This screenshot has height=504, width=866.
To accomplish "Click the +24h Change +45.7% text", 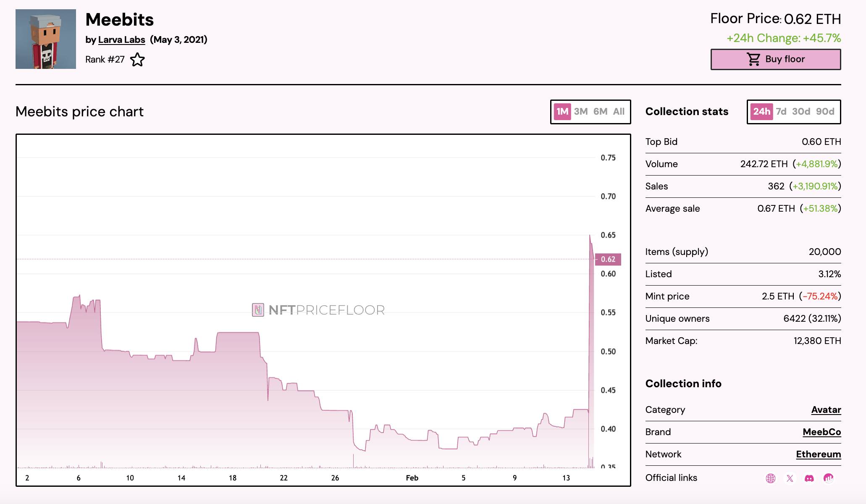I will click(x=784, y=38).
